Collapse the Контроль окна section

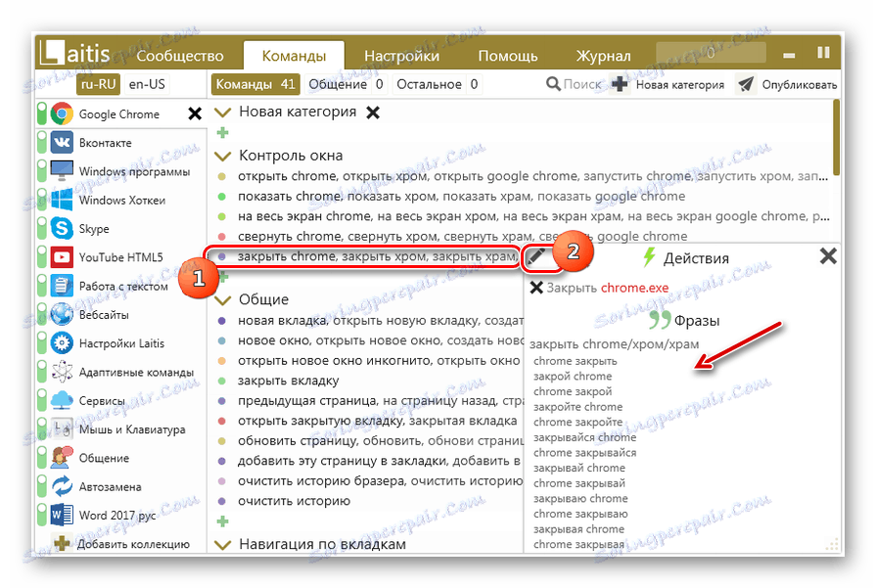click(223, 157)
